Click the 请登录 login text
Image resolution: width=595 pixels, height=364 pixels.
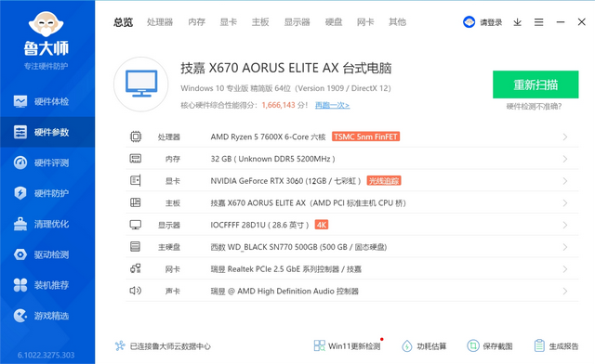(491, 22)
